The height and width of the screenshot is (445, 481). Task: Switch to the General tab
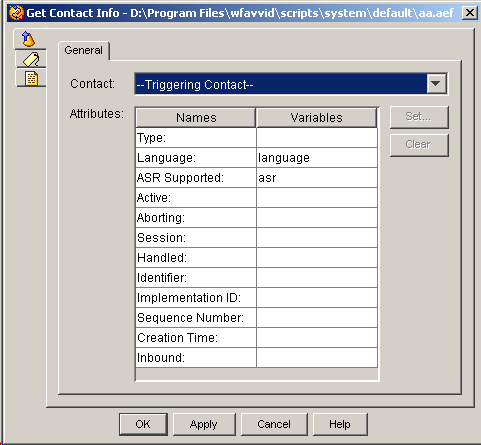[x=84, y=50]
